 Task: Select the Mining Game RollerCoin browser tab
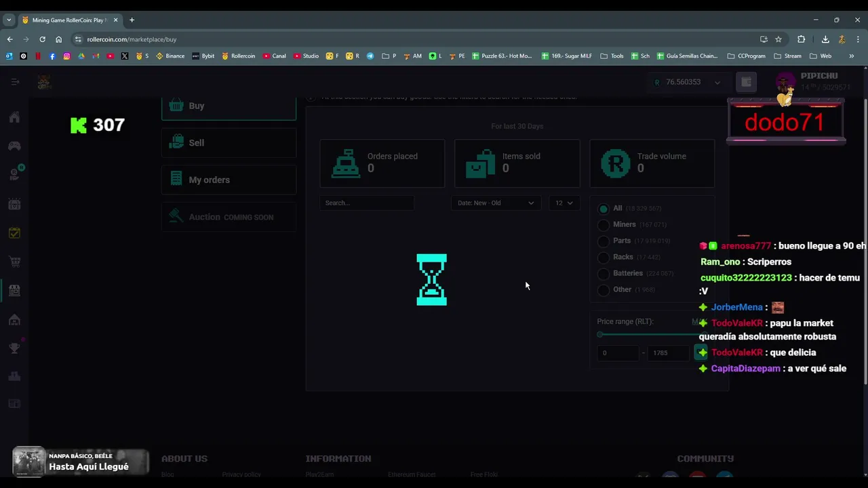pos(70,20)
